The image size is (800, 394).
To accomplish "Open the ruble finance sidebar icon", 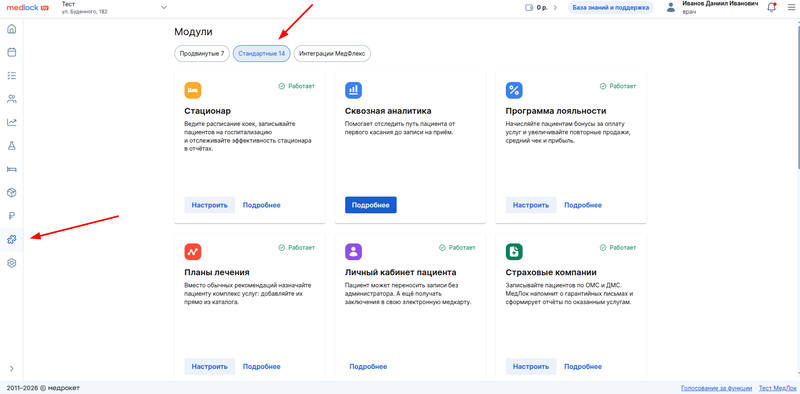I will tap(12, 216).
